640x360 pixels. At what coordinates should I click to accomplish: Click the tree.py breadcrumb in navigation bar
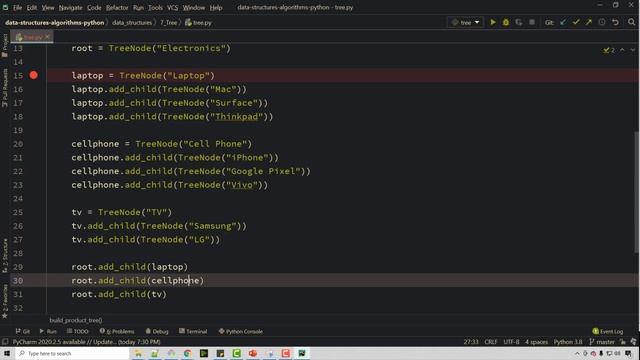199,23
